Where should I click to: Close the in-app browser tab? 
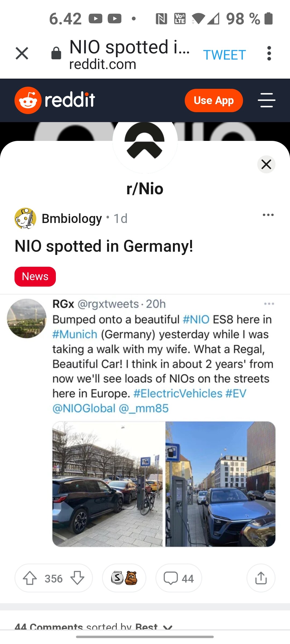pyautogui.click(x=22, y=53)
